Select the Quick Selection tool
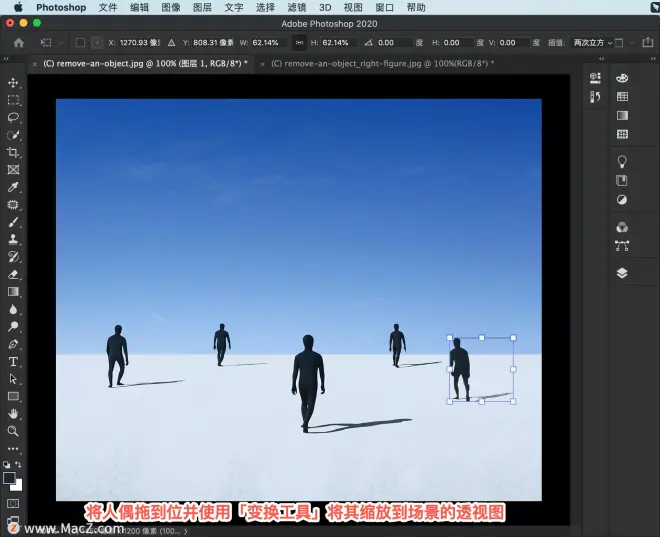This screenshot has width=660, height=537. click(13, 135)
